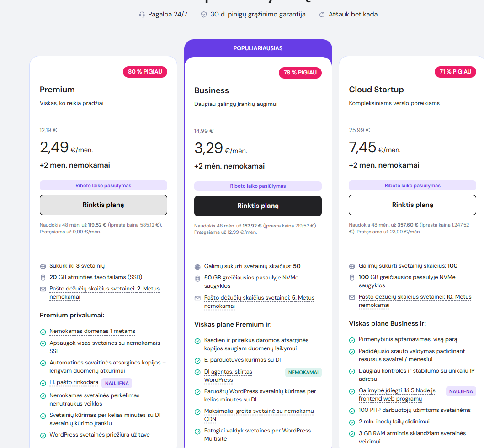Screen dimensions: 484x448
Task: Click globe icon in Cloud Startup websites row
Action: point(352,266)
